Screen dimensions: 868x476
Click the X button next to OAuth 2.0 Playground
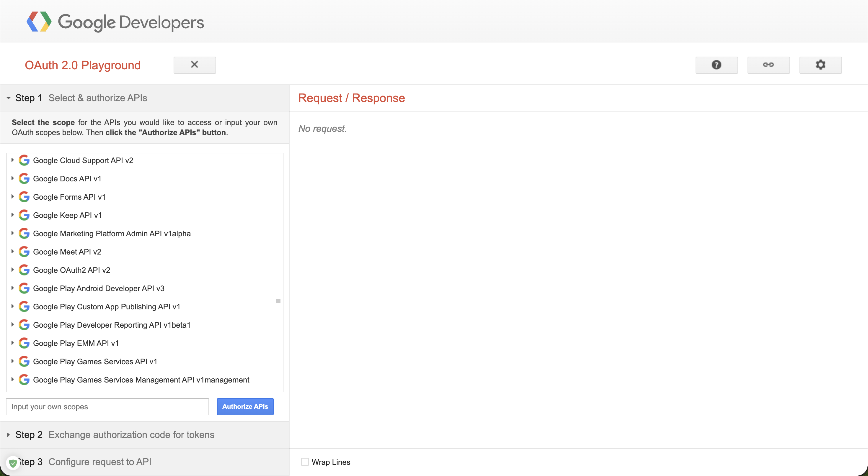click(195, 65)
